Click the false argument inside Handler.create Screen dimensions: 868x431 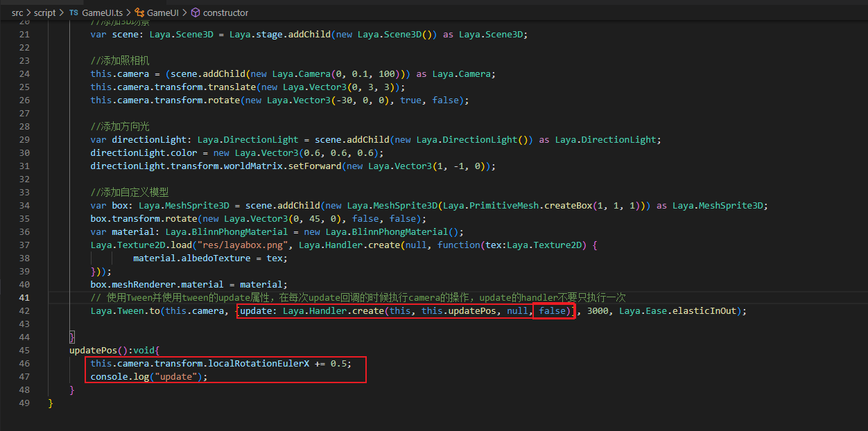pyautogui.click(x=553, y=310)
